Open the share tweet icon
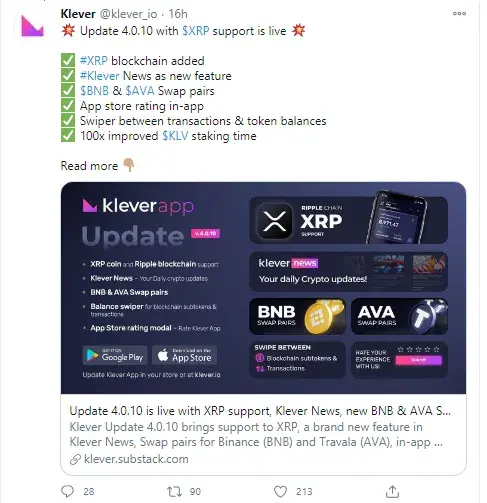Image resolution: width=487 pixels, height=503 pixels. tap(392, 491)
